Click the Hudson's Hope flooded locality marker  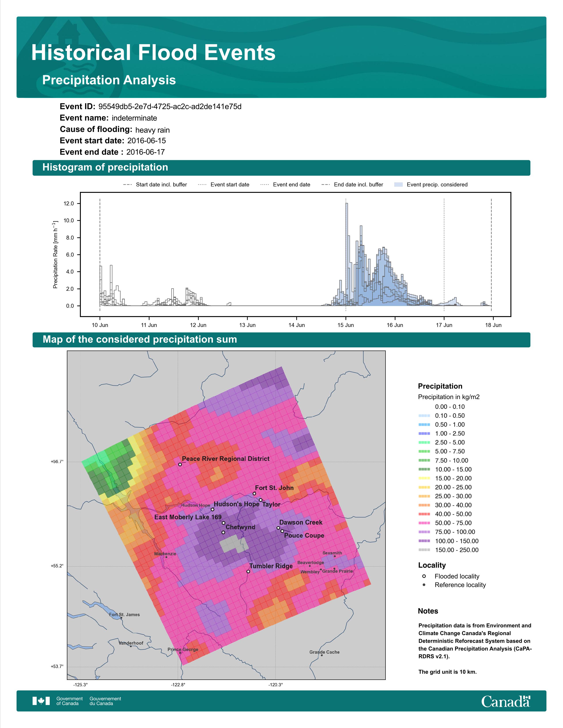pos(212,510)
